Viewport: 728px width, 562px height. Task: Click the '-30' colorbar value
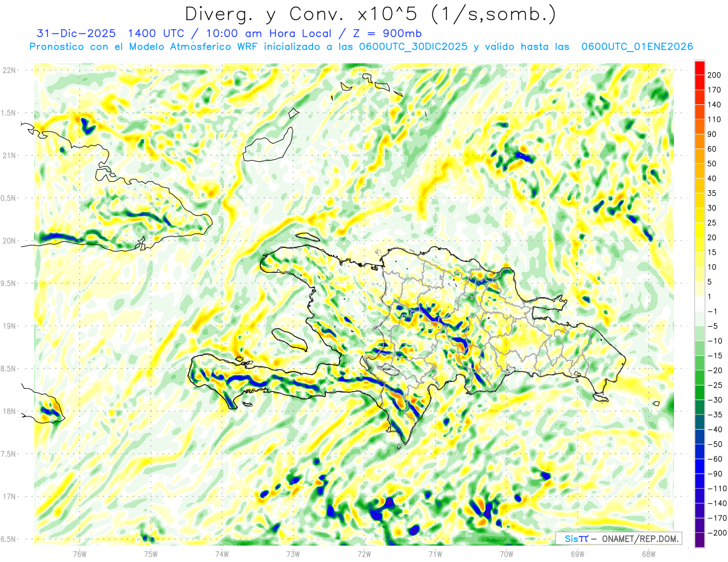pyautogui.click(x=716, y=400)
